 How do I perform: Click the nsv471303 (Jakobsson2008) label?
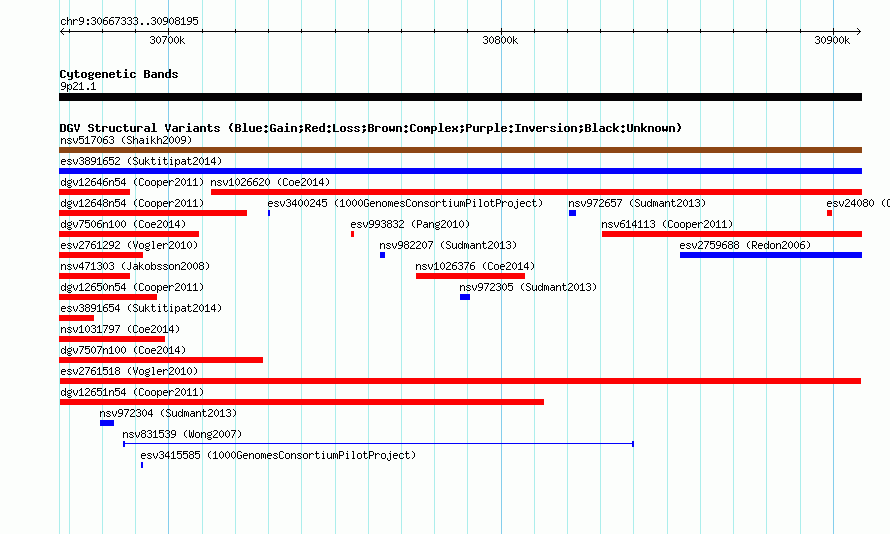(x=135, y=266)
